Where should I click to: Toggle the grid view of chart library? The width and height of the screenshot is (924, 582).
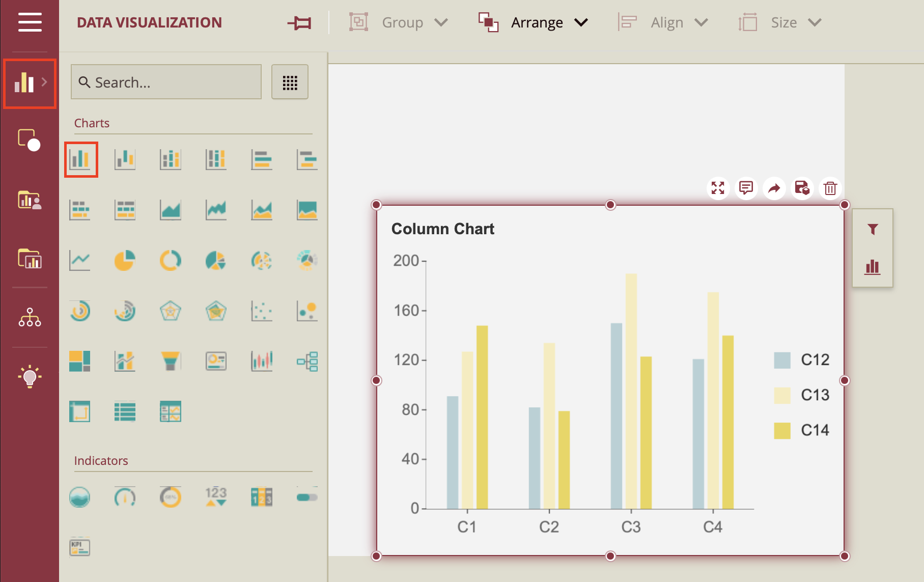coord(290,82)
